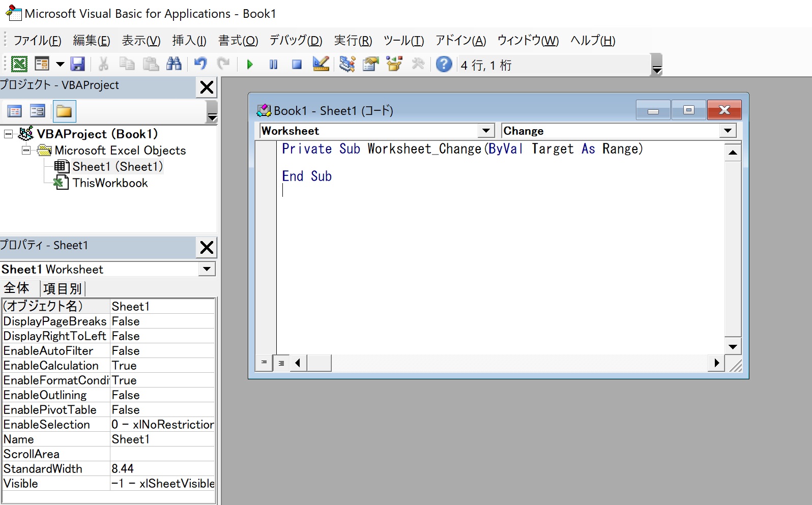
Task: Open the 挿入(I) menu
Action: click(189, 41)
